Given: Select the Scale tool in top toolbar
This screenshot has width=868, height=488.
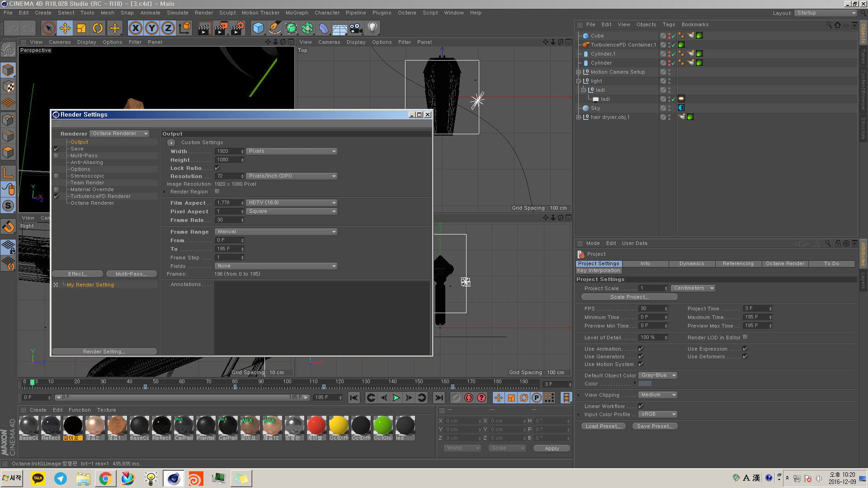Looking at the screenshot, I should pyautogui.click(x=81, y=28).
